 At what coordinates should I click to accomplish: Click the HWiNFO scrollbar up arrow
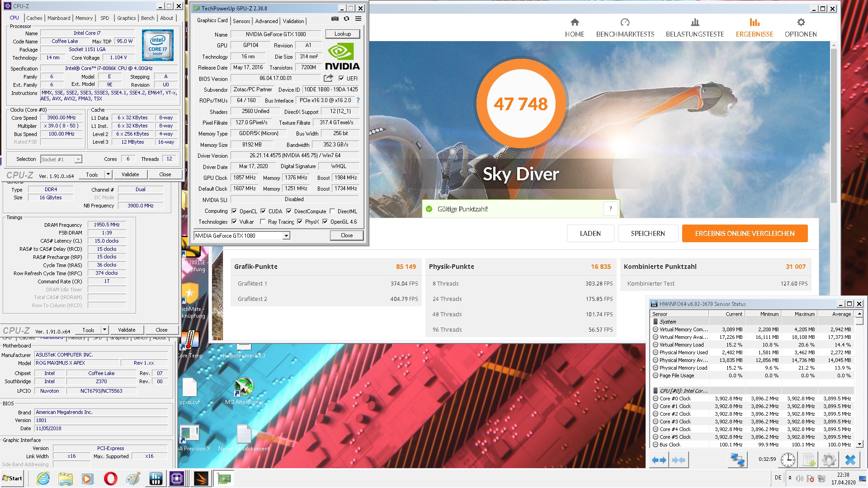(859, 314)
